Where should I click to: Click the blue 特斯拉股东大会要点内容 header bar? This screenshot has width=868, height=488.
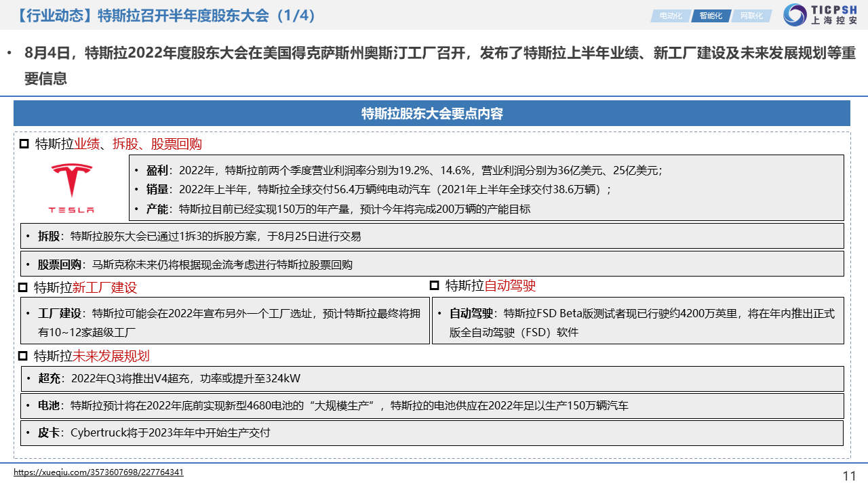tap(432, 113)
